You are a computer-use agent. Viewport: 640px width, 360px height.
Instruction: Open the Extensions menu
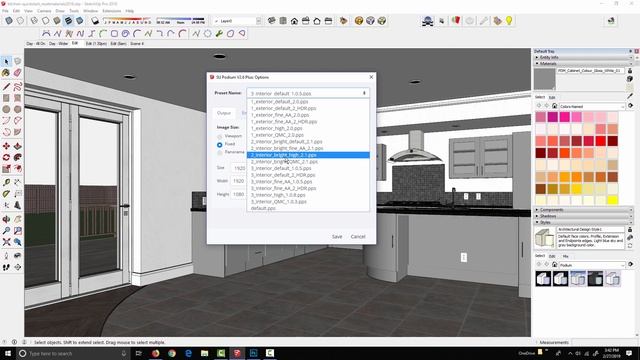click(111, 11)
